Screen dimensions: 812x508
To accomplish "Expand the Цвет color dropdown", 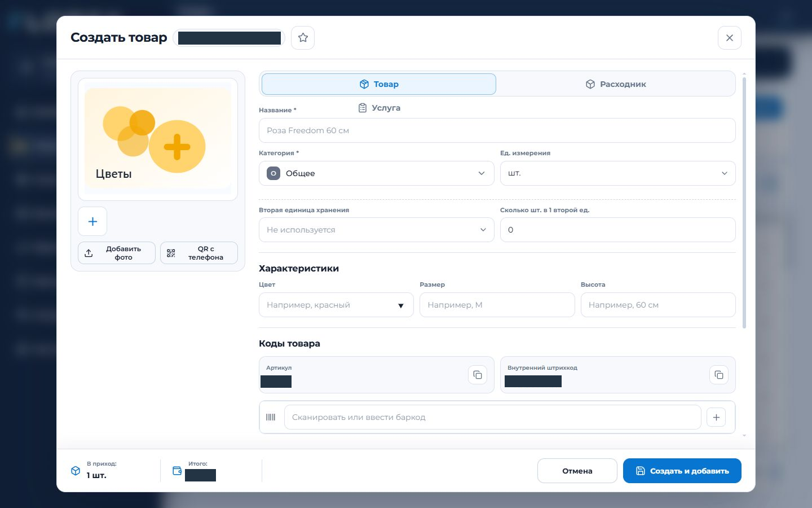I will coord(336,305).
